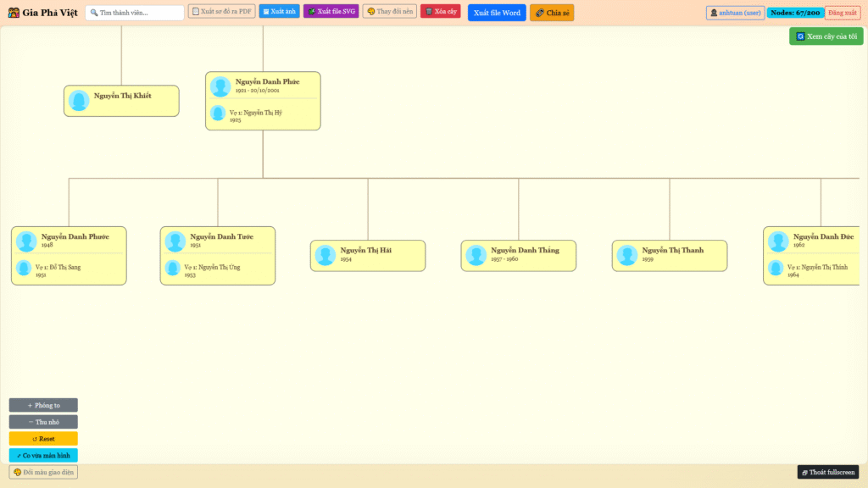Click Nguyễn Thị Ứng spouse avatar

click(x=173, y=269)
